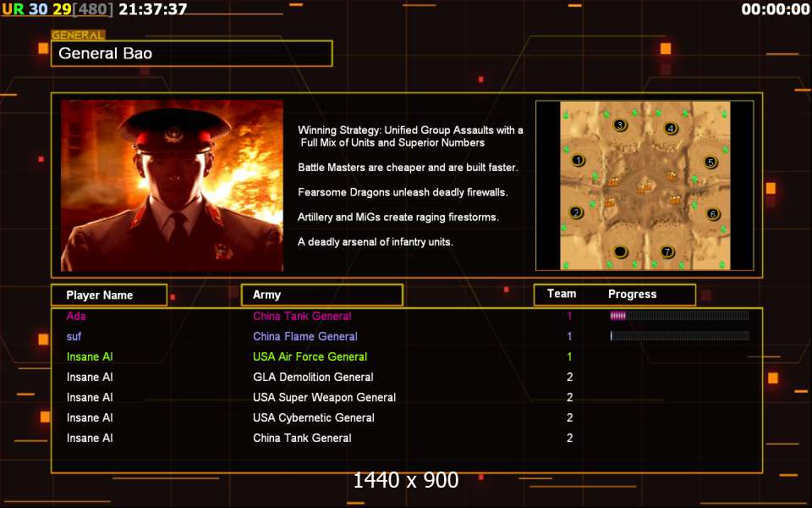Click the GENERAL label tab
812x508 pixels.
[x=78, y=36]
